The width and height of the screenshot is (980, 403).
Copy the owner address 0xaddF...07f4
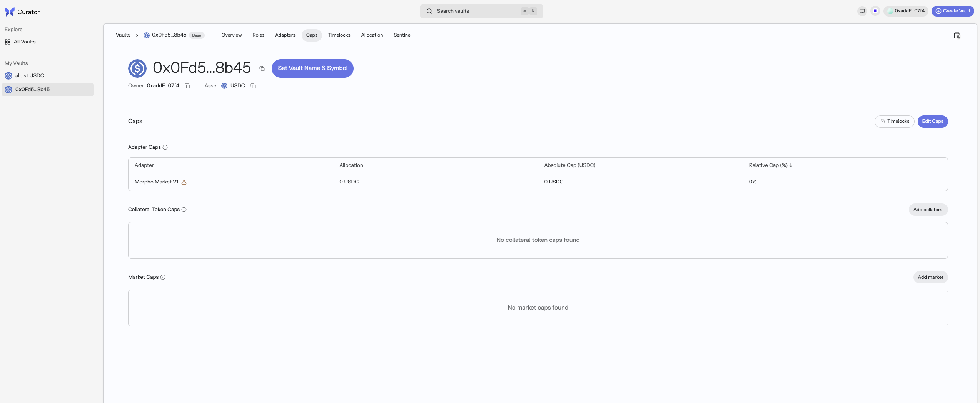[x=187, y=86]
